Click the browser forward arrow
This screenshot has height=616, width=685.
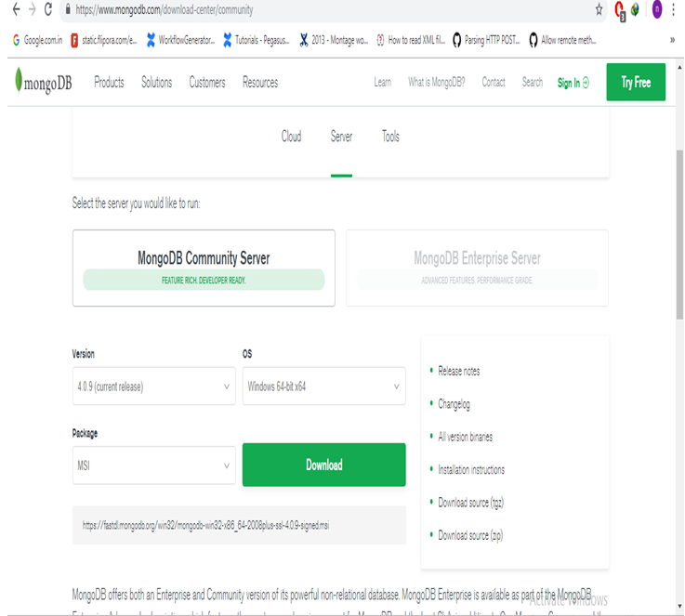tap(32, 9)
